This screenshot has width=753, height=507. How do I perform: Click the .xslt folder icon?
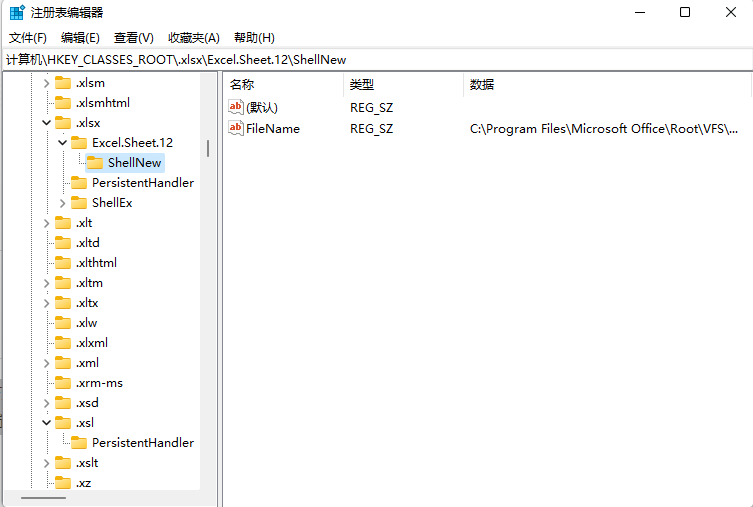[63, 463]
